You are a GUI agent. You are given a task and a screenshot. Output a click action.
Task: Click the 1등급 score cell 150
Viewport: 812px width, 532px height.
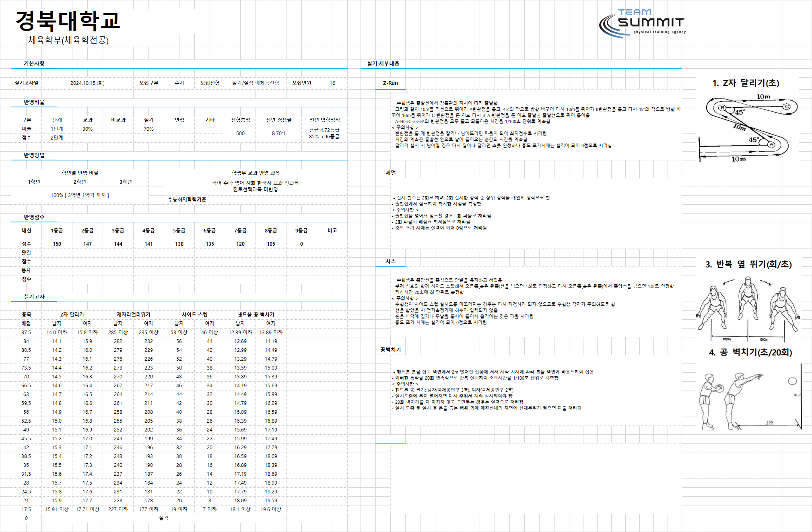click(x=57, y=244)
